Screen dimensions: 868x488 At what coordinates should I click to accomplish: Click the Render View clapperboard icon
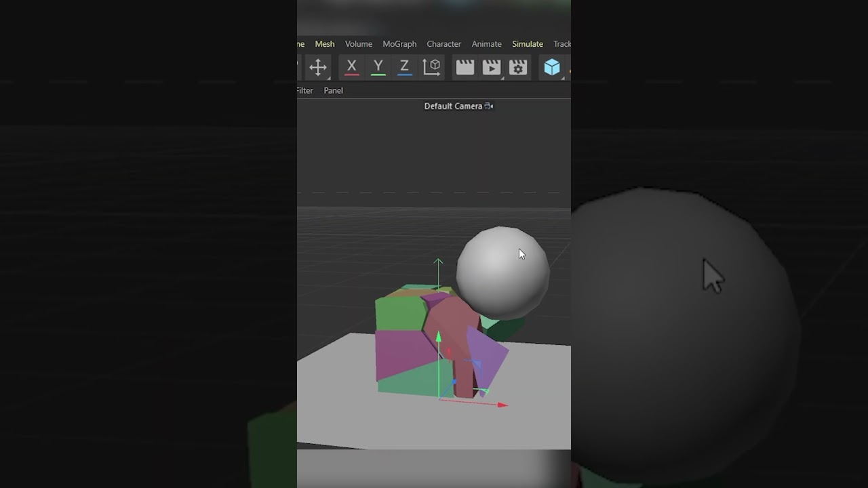pos(465,67)
